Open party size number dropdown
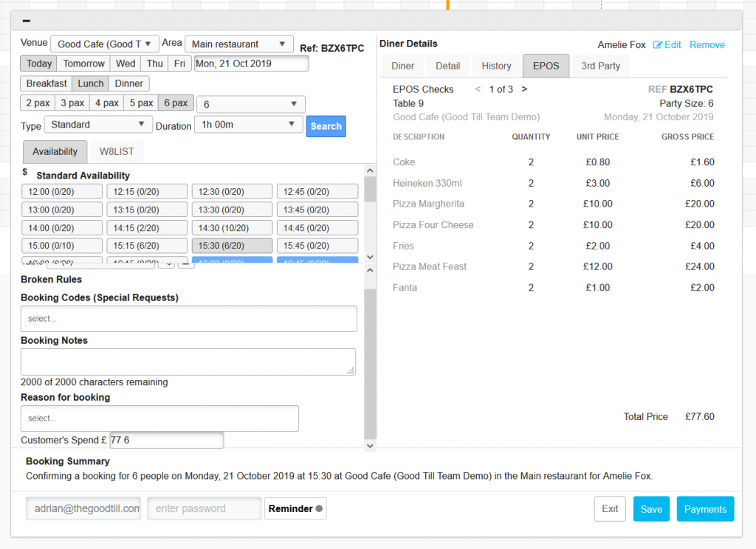756x549 pixels. 251,104
